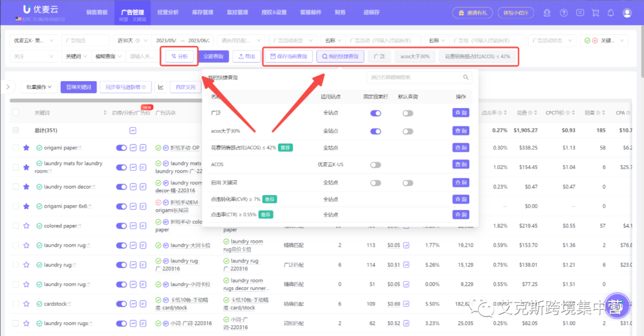The image size is (644, 336).
Task: Open the notifications bell icon
Action: pos(611,13)
